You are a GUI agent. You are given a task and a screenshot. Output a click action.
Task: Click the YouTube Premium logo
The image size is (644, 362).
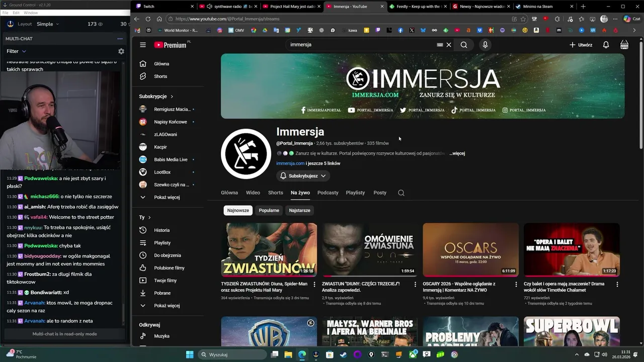pos(170,45)
